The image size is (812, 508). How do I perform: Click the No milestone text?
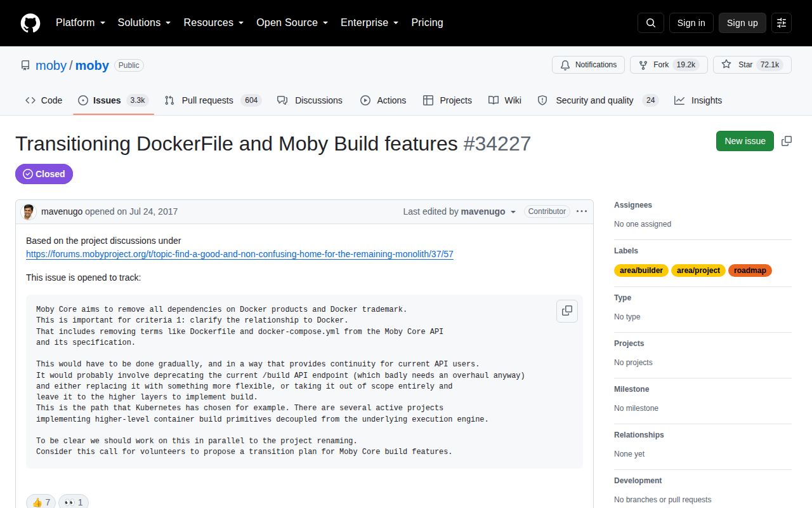pos(636,408)
